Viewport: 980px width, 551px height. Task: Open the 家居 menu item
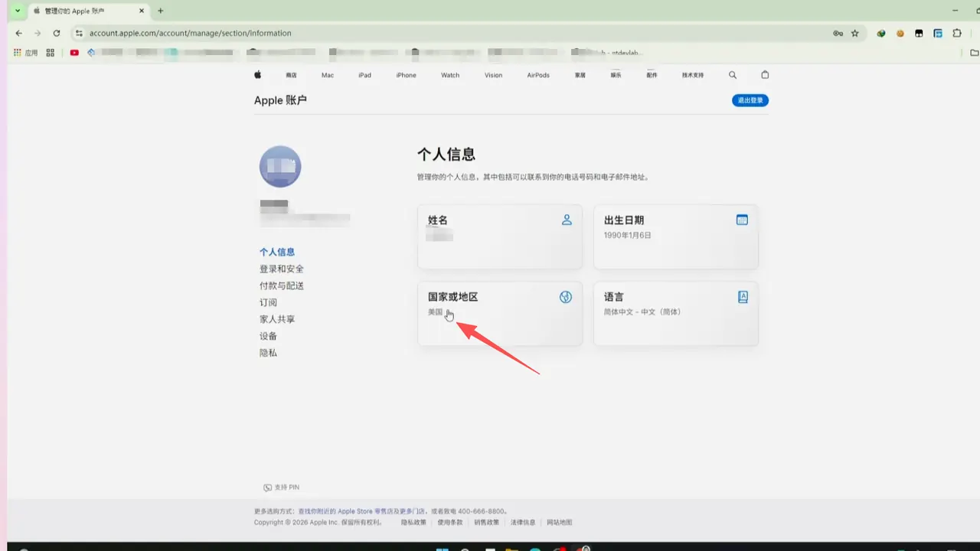coord(580,75)
